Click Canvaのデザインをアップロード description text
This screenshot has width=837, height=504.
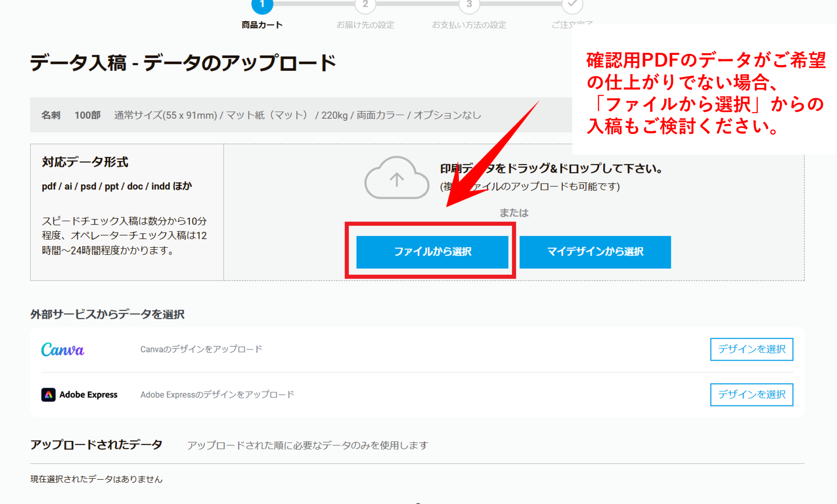tap(201, 349)
